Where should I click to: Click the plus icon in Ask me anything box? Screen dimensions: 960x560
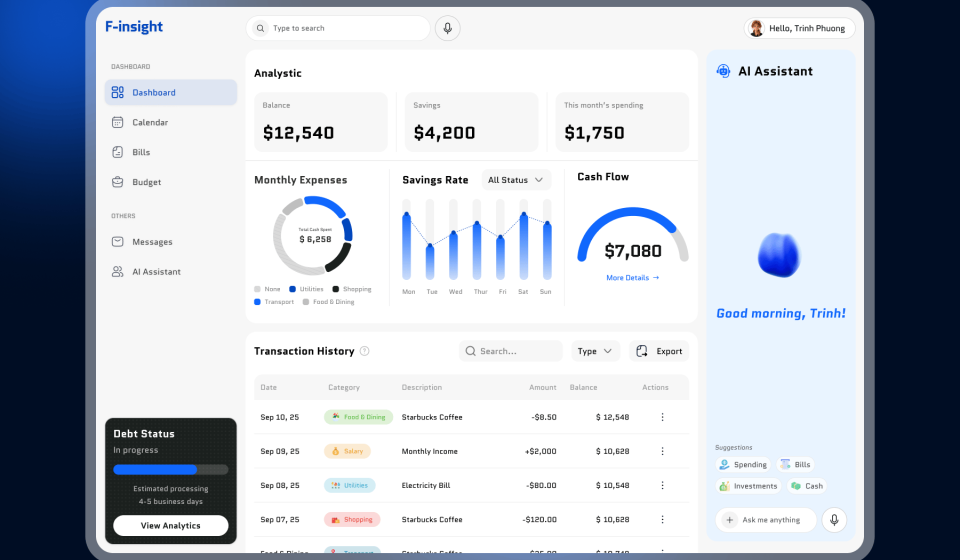(x=729, y=520)
